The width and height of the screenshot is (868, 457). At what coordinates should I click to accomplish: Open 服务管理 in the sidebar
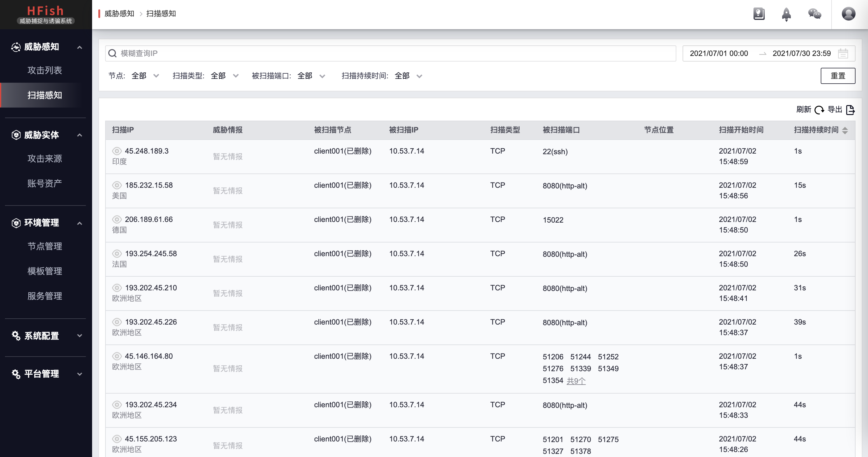click(44, 296)
